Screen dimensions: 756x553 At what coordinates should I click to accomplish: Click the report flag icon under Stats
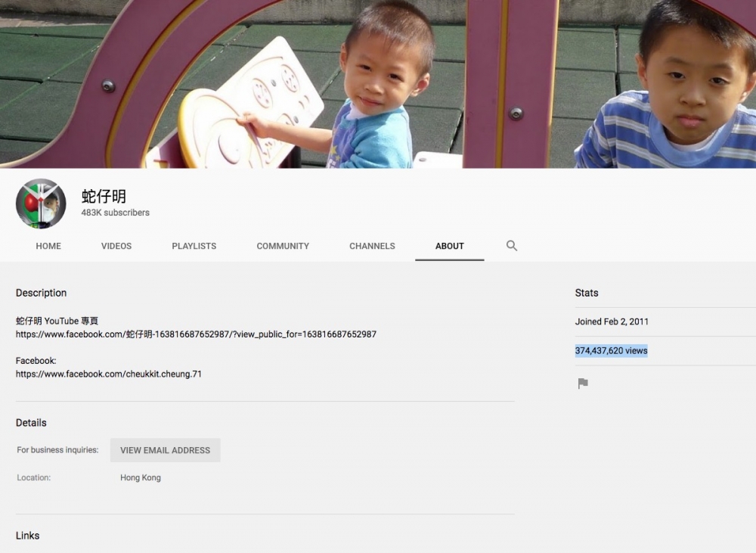coord(583,384)
